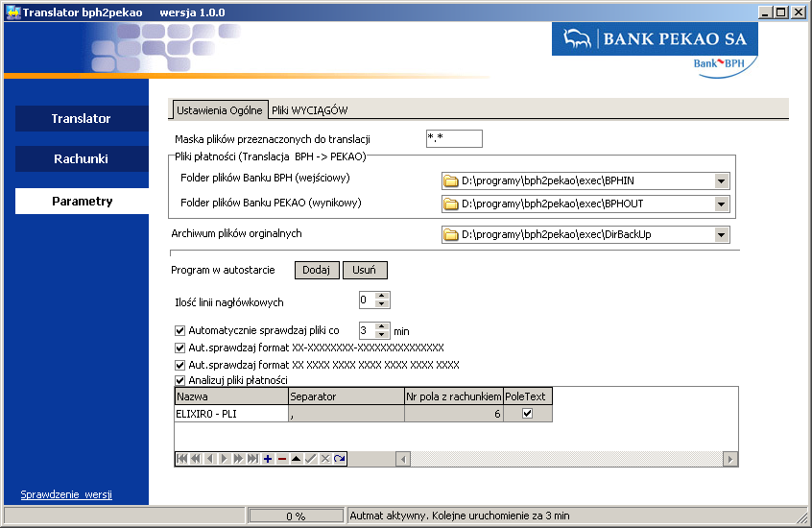812x528 pixels.
Task: Increase auto-check minutes spinner
Action: 382,326
